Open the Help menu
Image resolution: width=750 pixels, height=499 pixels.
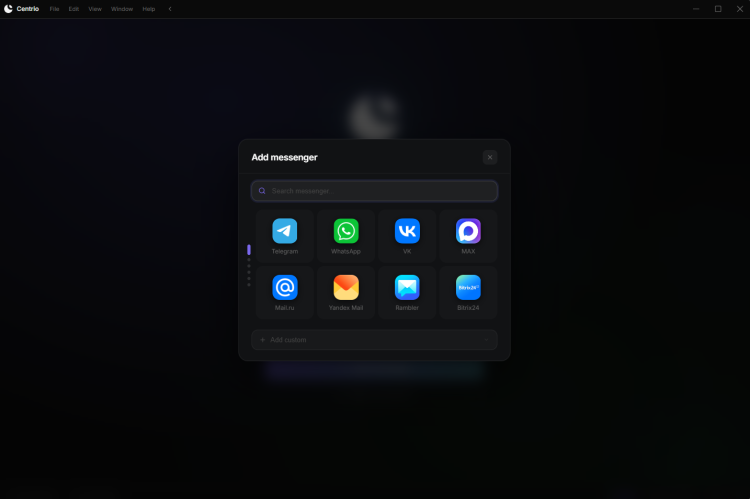pos(149,9)
